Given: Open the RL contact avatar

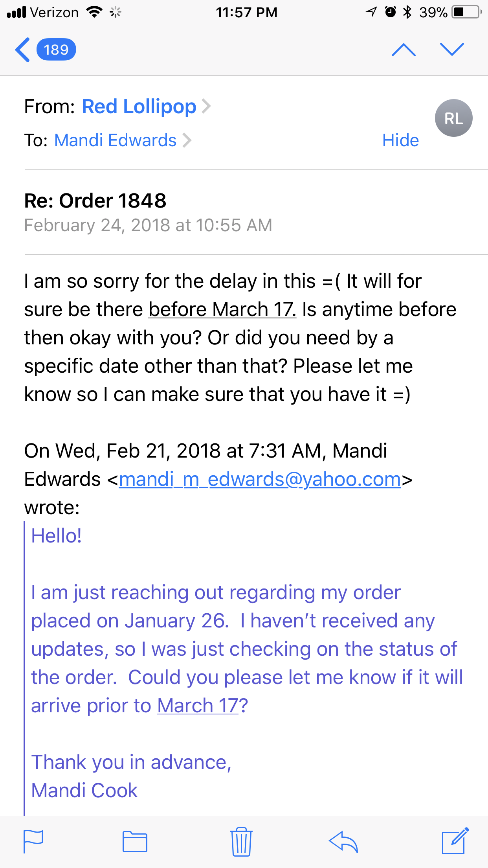Looking at the screenshot, I should (x=453, y=118).
